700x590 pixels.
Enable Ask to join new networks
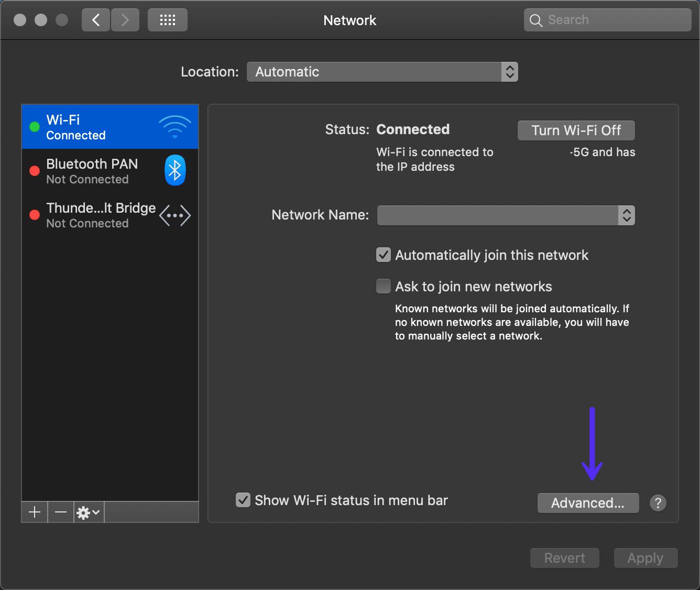pyautogui.click(x=383, y=286)
